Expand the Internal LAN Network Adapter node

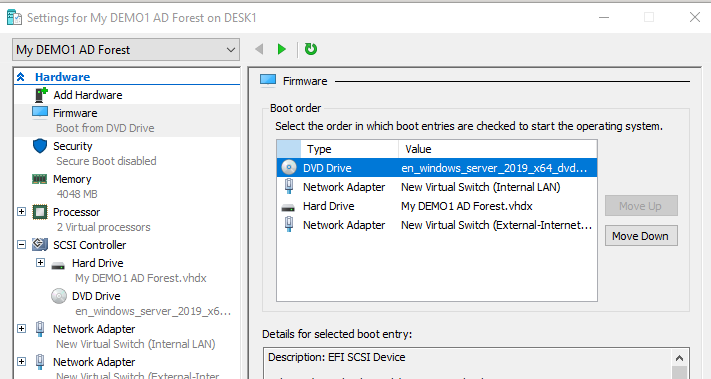click(21, 329)
